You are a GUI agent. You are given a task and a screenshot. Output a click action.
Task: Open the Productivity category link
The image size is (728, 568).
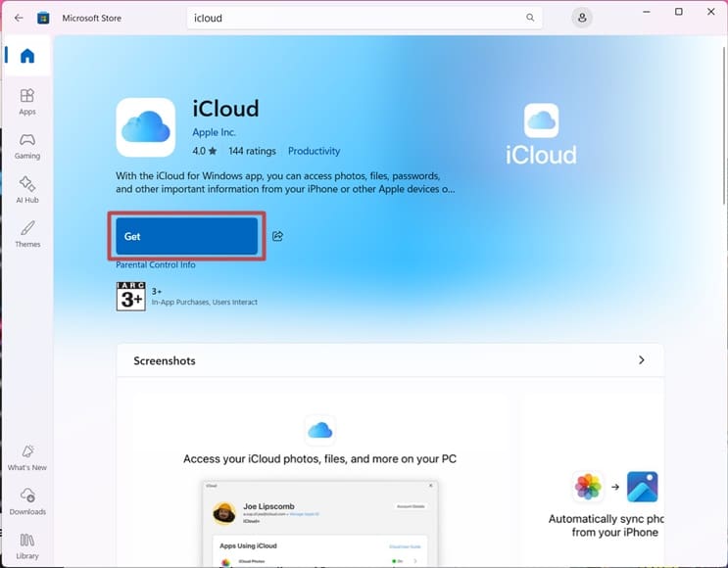(314, 151)
